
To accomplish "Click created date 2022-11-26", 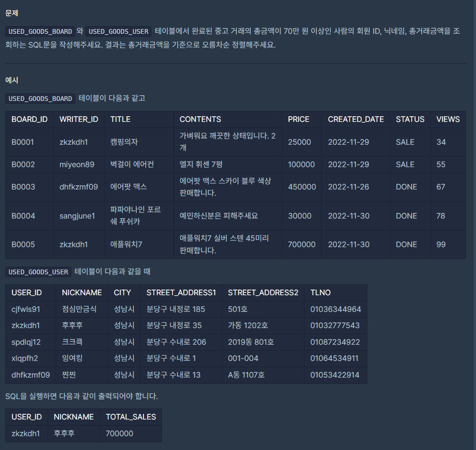I will pos(348,187).
